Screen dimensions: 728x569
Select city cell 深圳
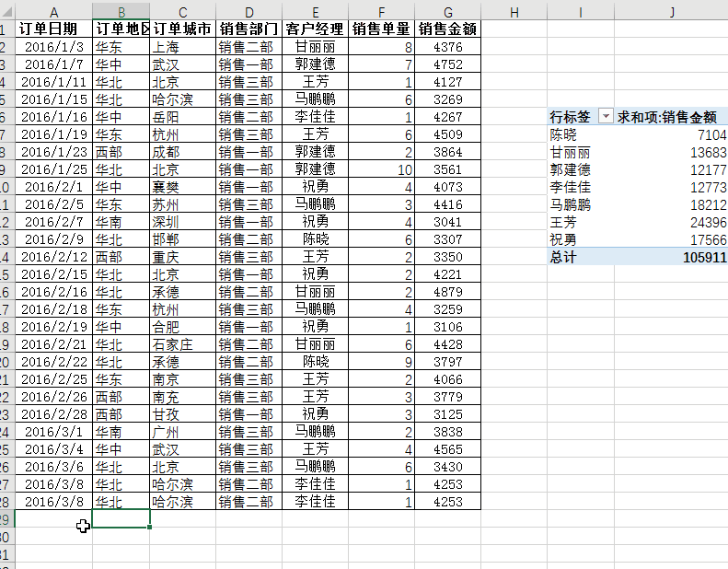pos(183,222)
